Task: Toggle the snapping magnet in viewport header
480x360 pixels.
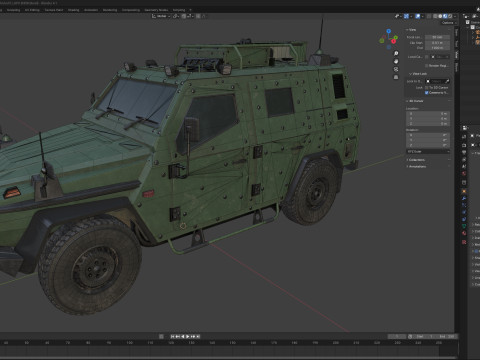Action: click(x=184, y=16)
